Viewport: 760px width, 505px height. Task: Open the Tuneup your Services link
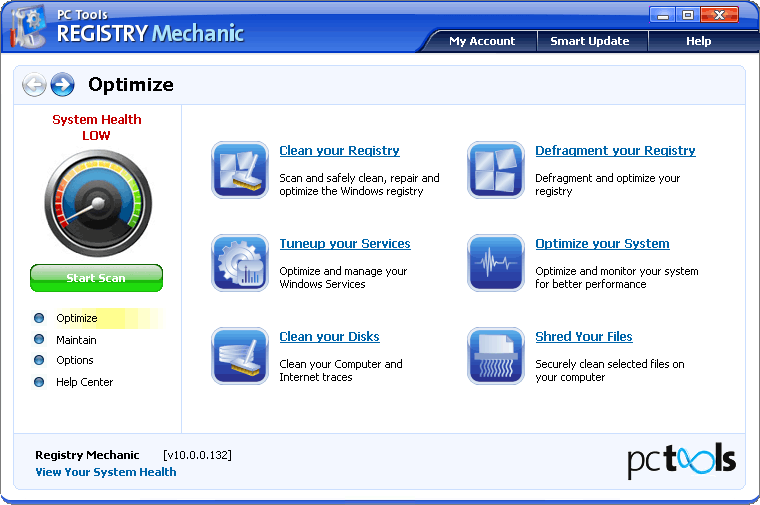(344, 244)
